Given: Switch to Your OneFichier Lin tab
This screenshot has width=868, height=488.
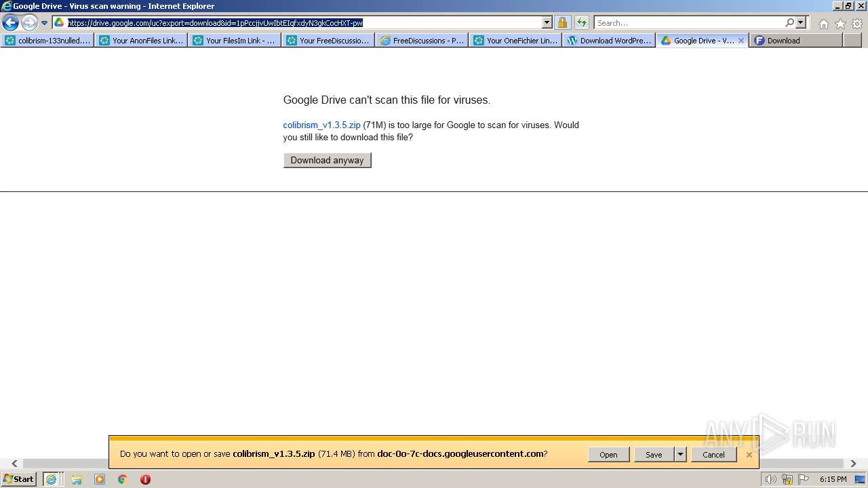Looking at the screenshot, I should (515, 41).
